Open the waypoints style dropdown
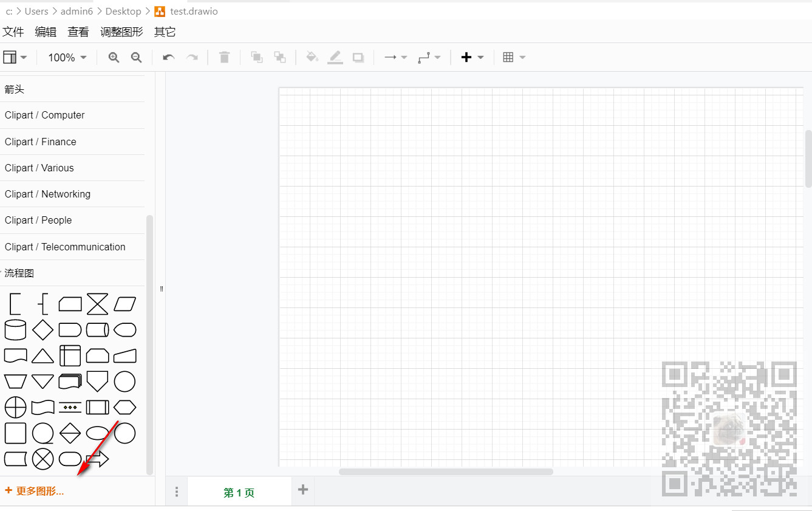 point(429,57)
